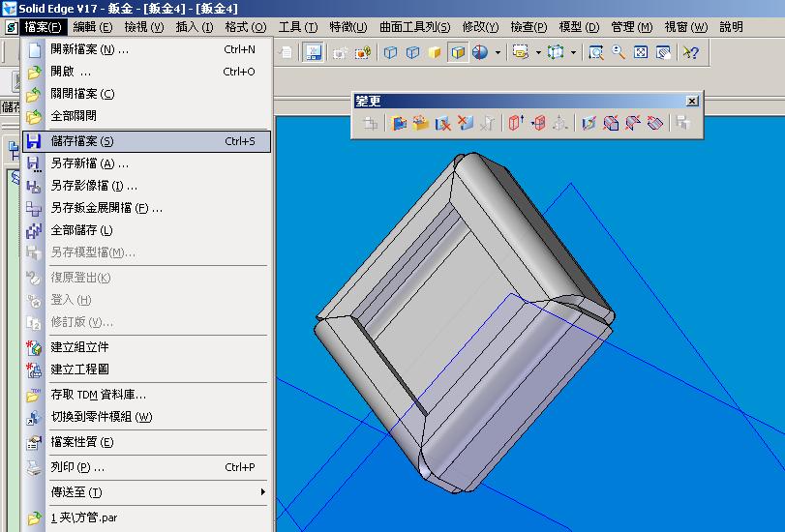Viewport: 785px width, 532px height.
Task: Click the 3D sheet metal model in viewport
Action: 465,323
